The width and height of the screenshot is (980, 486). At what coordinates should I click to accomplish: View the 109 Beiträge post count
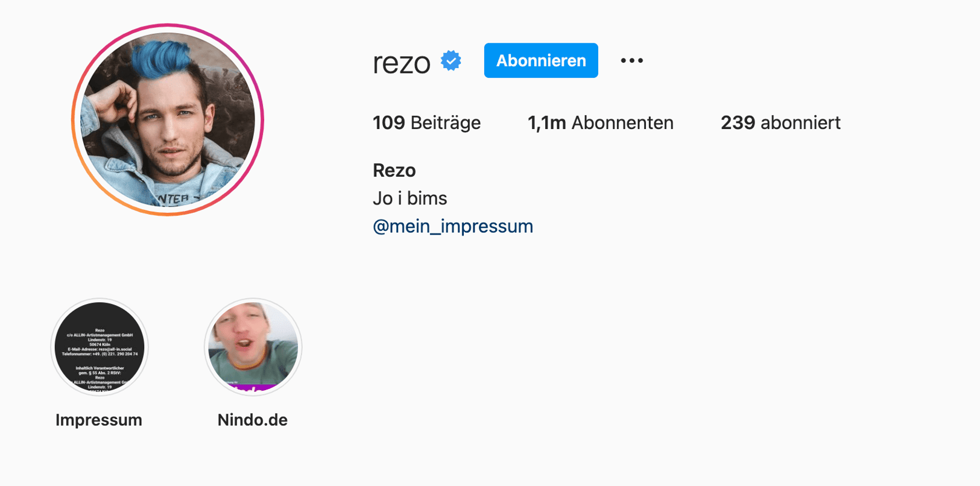426,122
